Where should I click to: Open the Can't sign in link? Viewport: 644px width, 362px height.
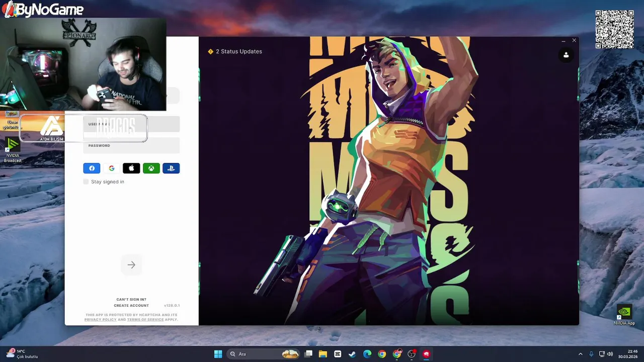(131, 299)
